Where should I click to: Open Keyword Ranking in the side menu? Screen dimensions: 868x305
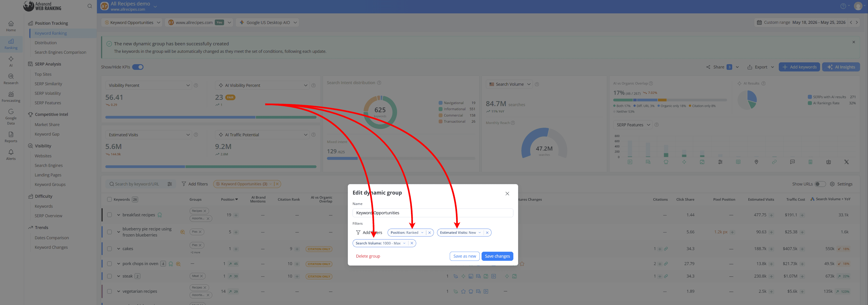click(x=51, y=33)
